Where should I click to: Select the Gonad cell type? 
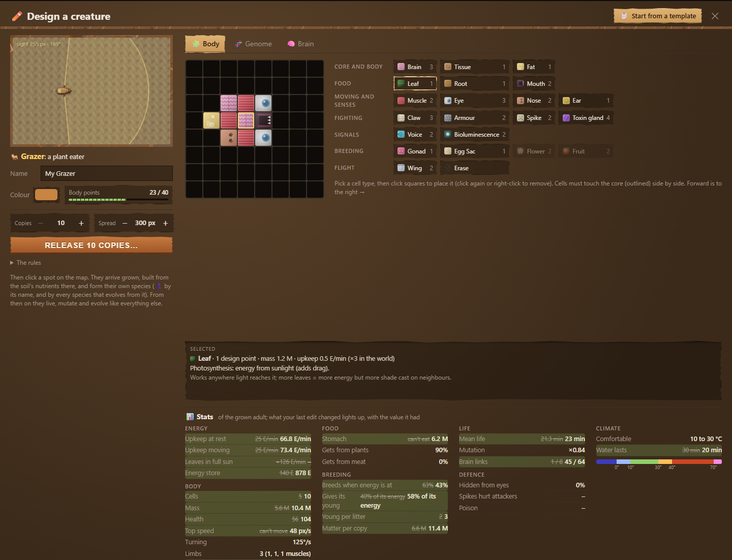(415, 151)
